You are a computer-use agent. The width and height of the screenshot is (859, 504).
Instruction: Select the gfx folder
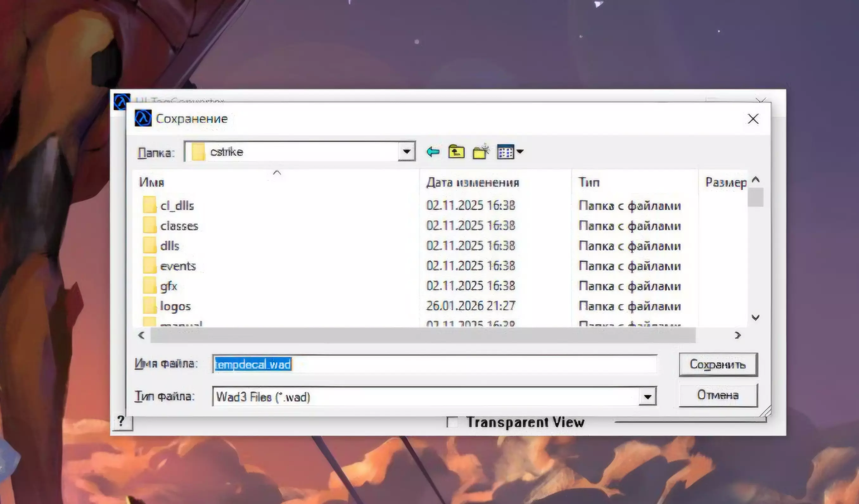coord(169,286)
